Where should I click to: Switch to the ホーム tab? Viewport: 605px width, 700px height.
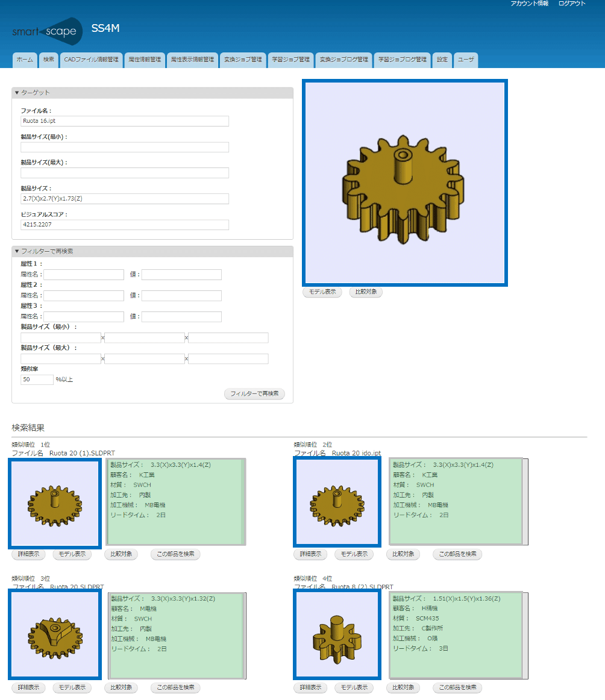point(24,60)
